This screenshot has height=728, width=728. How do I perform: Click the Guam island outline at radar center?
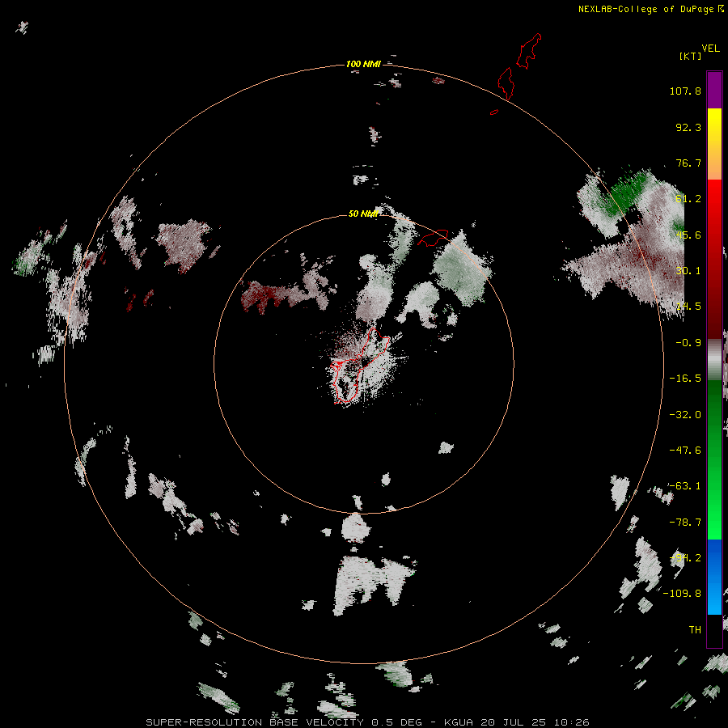tap(359, 365)
